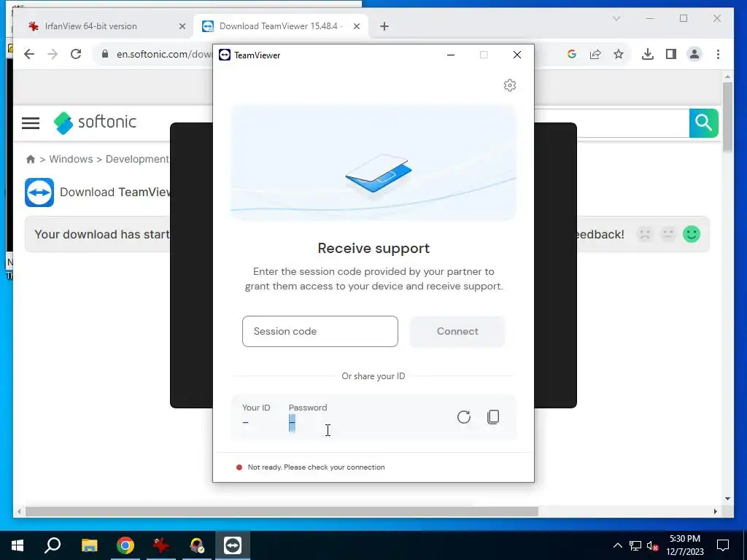Viewport: 747px width, 560px height.
Task: Go back in Chrome browser
Action: (29, 54)
